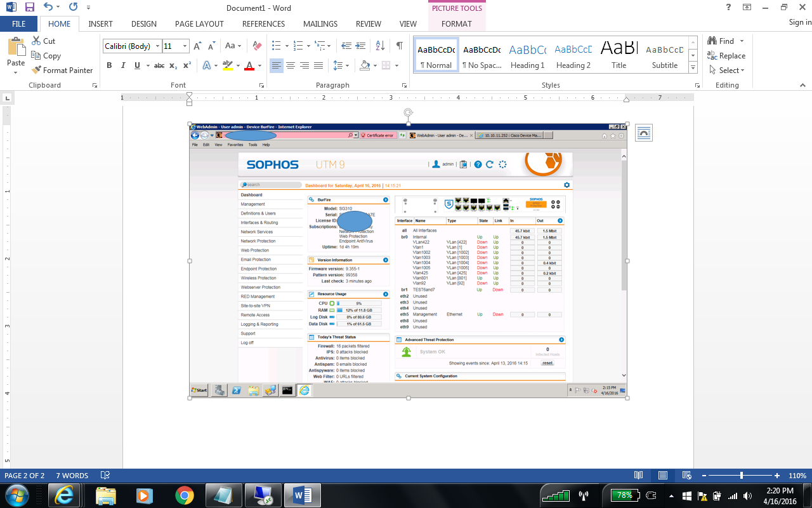Click the battery 78% tray indicator
This screenshot has width=812, height=508.
[x=626, y=495]
